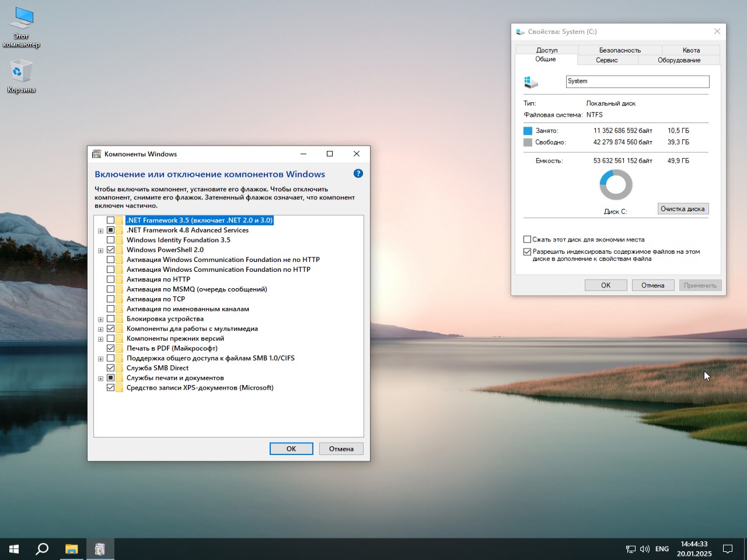Open the 'Сервис' tab
747x560 pixels.
607,60
